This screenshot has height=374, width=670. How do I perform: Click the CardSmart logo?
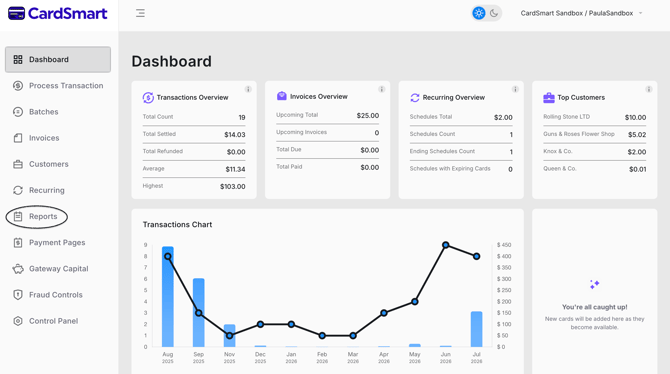pyautogui.click(x=58, y=13)
